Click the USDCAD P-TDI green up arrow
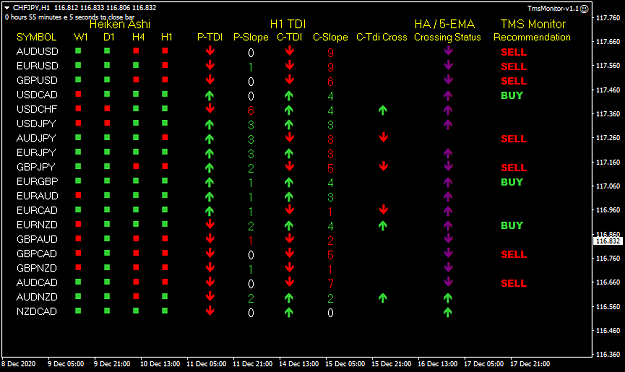 click(209, 95)
